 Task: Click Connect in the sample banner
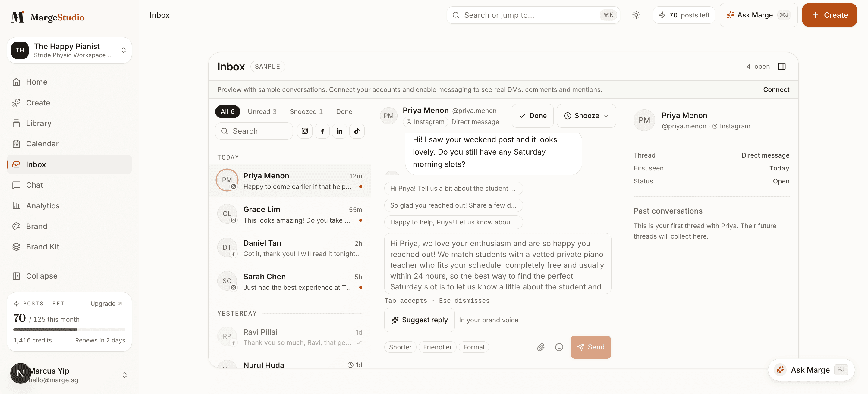point(776,89)
